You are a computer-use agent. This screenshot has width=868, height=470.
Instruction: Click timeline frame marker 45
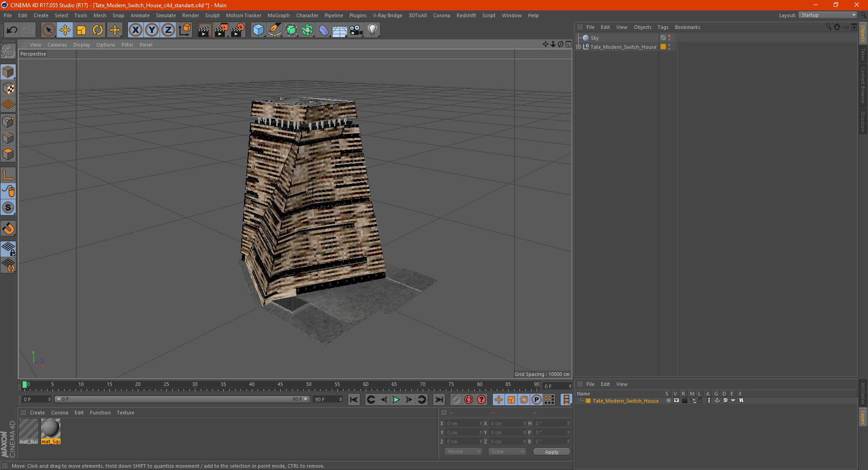pyautogui.click(x=280, y=385)
